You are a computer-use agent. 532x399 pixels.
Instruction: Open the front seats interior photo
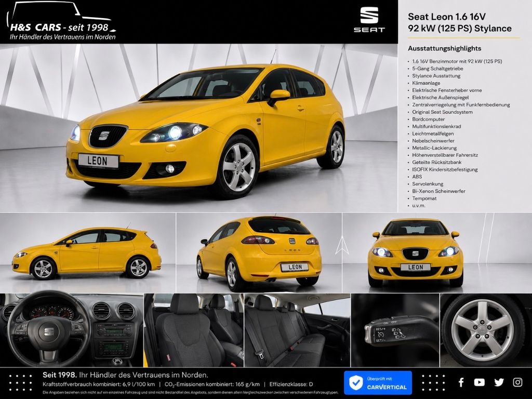(194, 330)
